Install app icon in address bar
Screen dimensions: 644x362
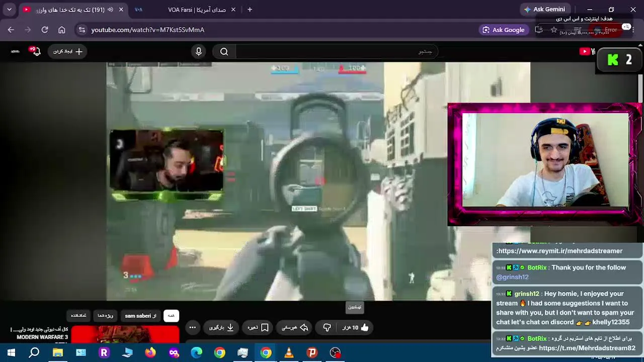(539, 30)
